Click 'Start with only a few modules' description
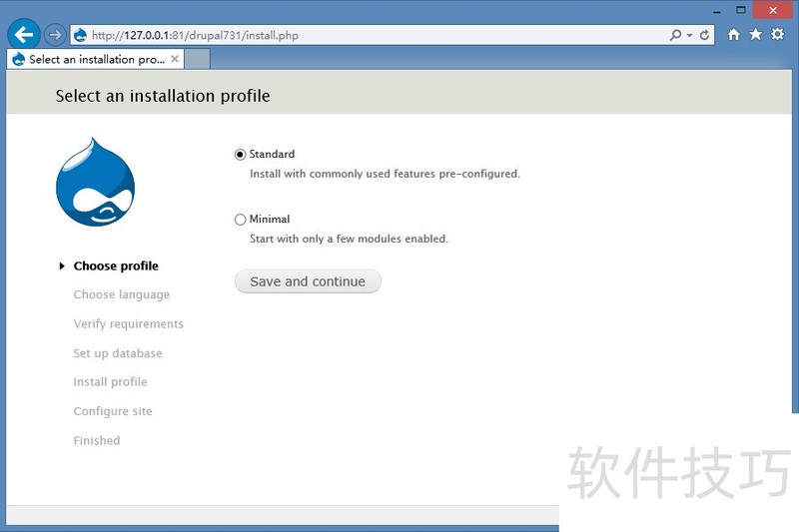The image size is (799, 532). 349,239
